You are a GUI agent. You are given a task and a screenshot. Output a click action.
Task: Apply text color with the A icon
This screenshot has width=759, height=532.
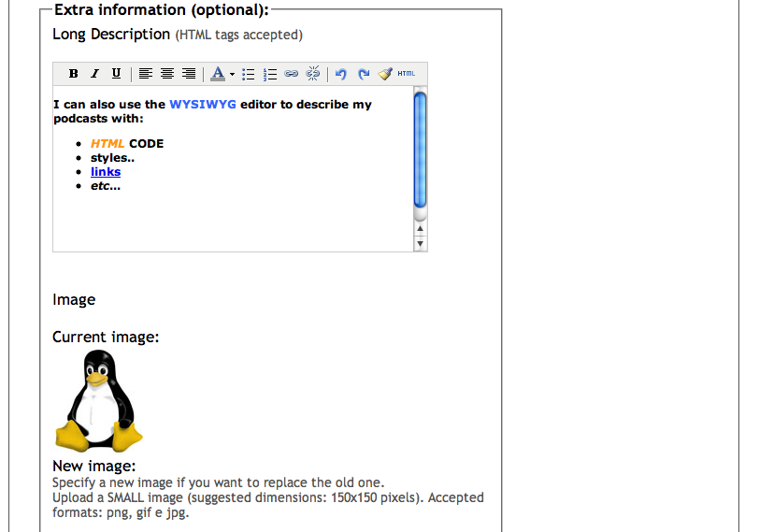(x=219, y=74)
